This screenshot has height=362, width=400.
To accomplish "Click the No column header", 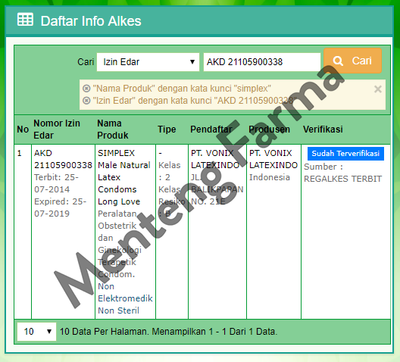I will point(23,129).
